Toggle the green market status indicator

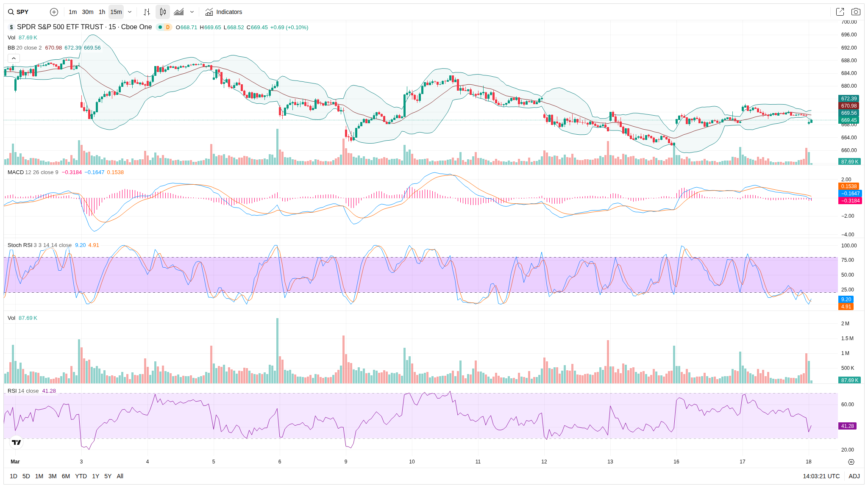tap(160, 27)
